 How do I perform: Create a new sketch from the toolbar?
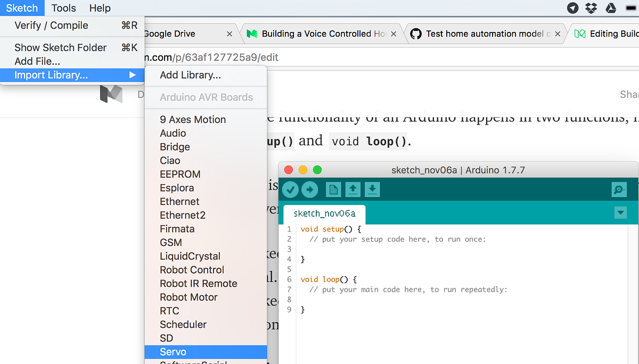pyautogui.click(x=333, y=189)
